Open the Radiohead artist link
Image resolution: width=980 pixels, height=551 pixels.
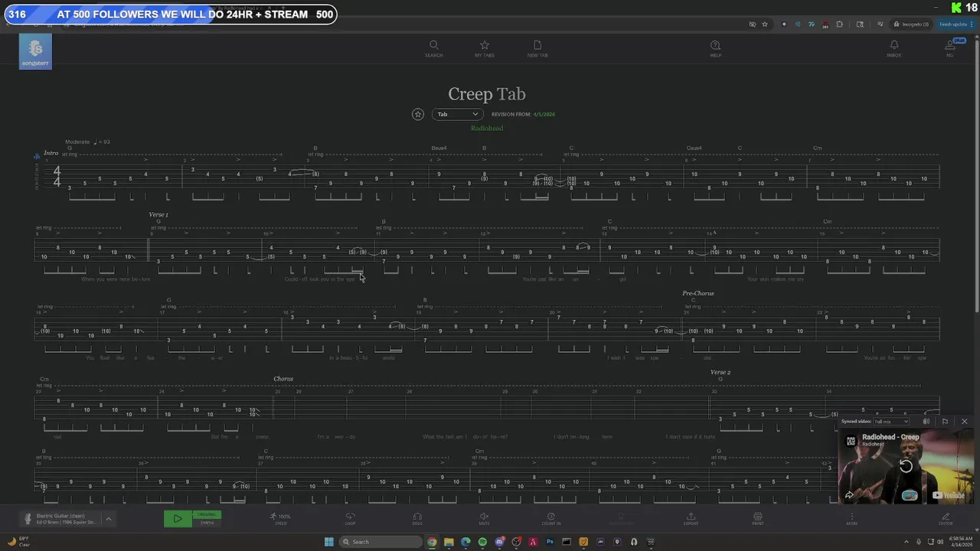(487, 128)
